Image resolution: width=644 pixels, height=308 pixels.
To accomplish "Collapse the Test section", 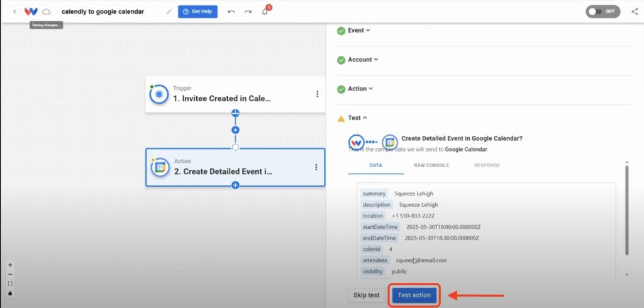I will [x=357, y=118].
